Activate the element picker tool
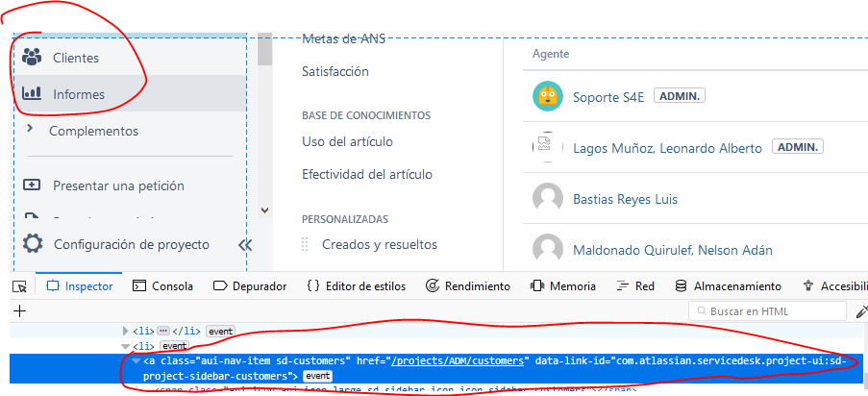Screen dimensions: 868x396 20,286
